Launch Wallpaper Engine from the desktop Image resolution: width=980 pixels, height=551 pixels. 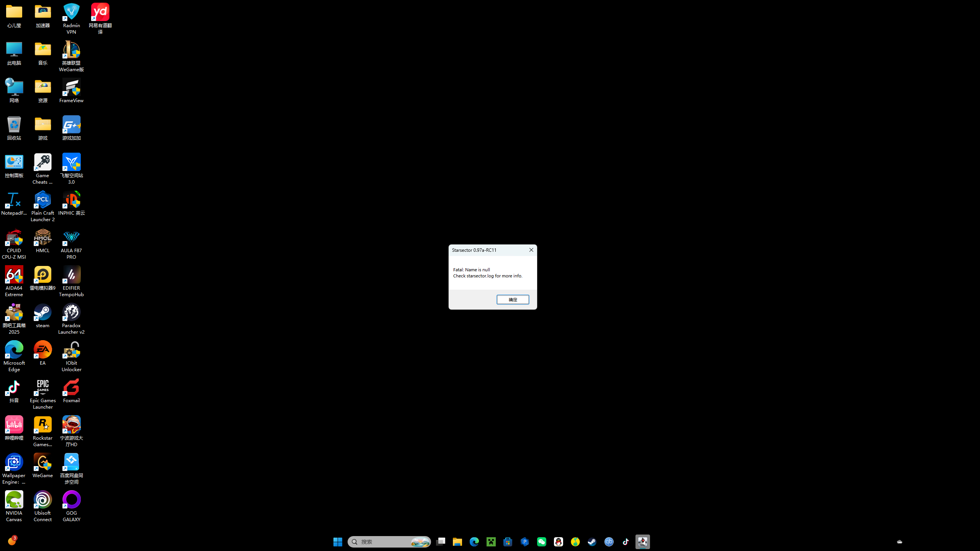(14, 462)
